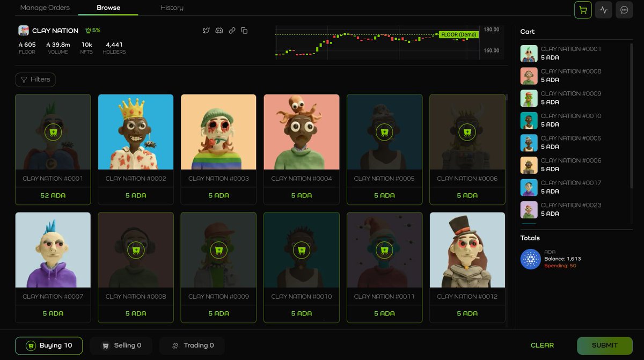
Task: Toggle cart overlay on Clay Nation #0011
Action: point(384,250)
